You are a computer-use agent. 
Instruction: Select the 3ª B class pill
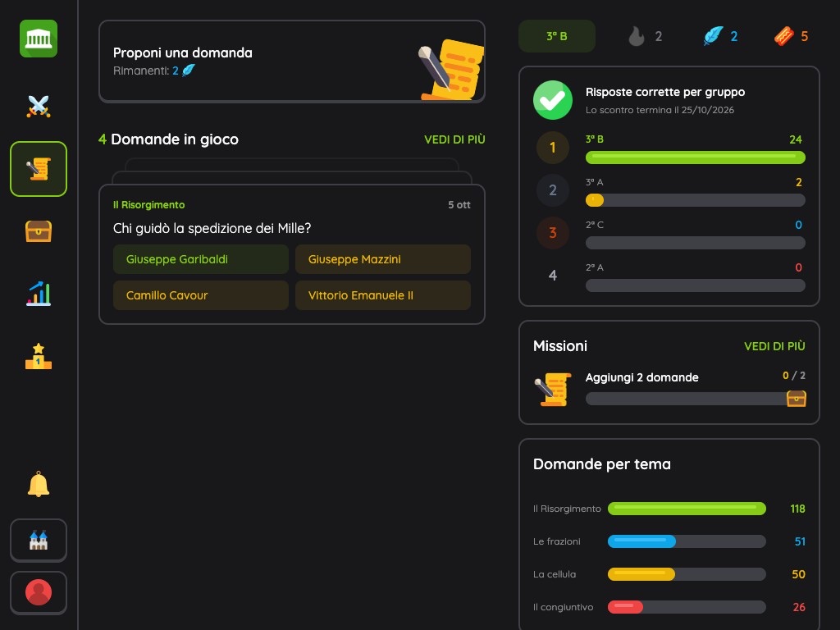[557, 36]
